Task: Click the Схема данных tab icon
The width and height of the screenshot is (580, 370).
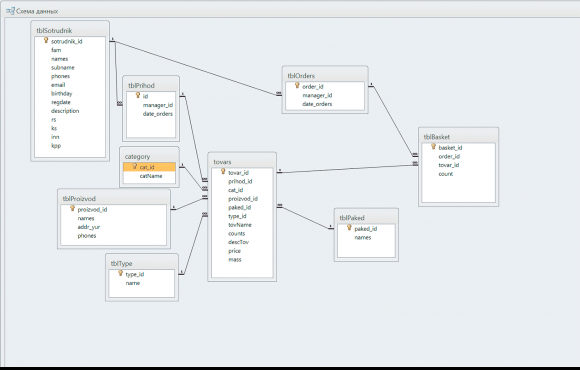Action: 10,11
